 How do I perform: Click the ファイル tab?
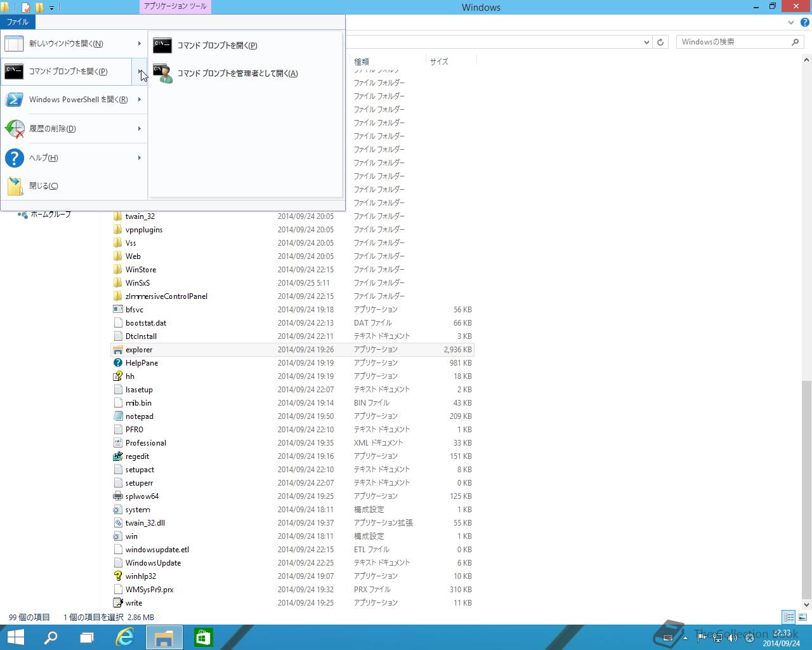click(18, 22)
